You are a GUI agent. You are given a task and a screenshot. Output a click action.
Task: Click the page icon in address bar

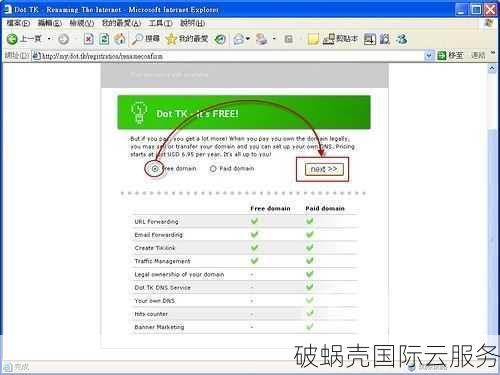click(x=36, y=56)
